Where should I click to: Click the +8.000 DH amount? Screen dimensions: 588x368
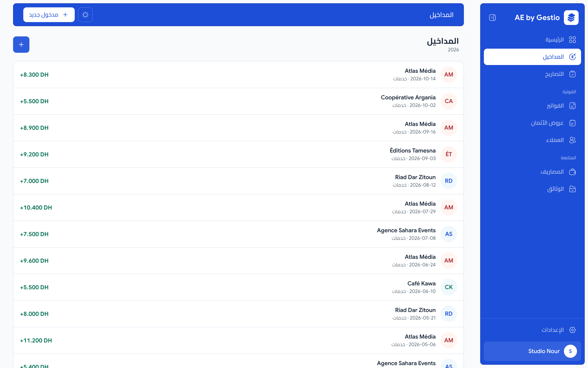tap(34, 314)
